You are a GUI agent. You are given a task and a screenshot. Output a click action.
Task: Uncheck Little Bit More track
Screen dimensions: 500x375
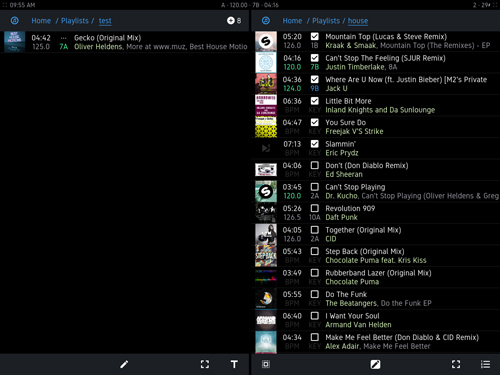314,101
